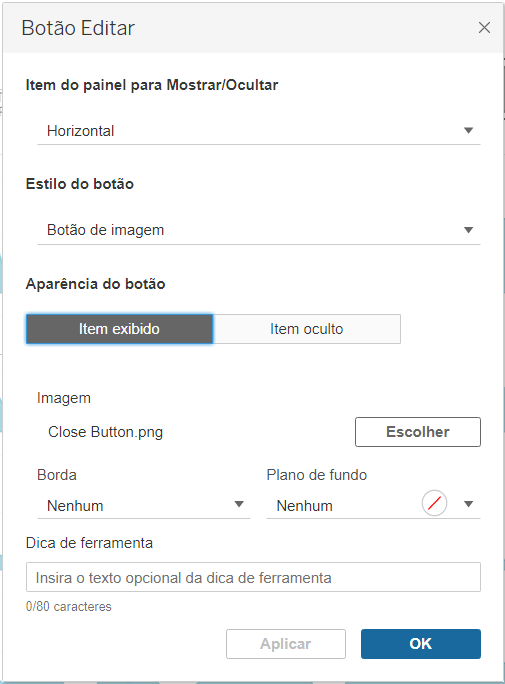Screen dimensions: 505x684
Task: Click the Close Button.png file name
Action: (x=105, y=432)
